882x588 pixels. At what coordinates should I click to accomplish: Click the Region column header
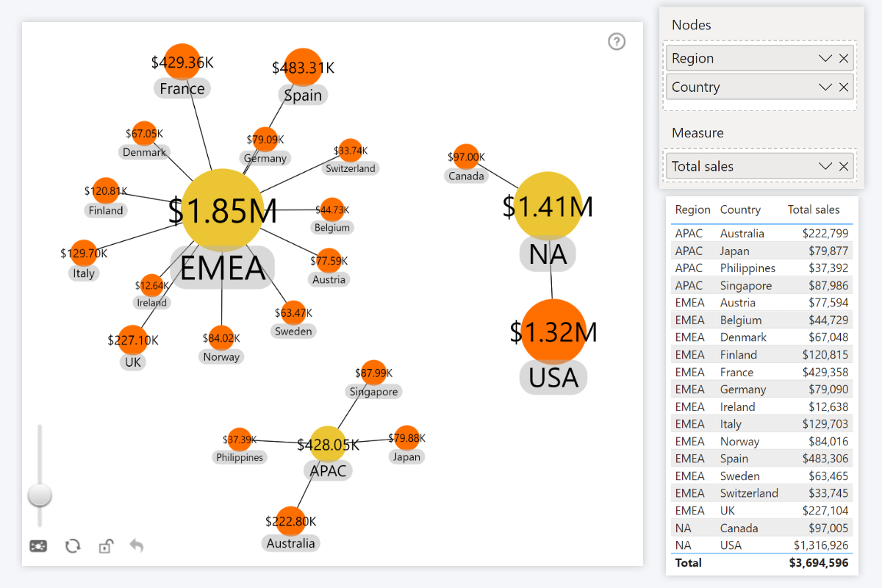[692, 209]
